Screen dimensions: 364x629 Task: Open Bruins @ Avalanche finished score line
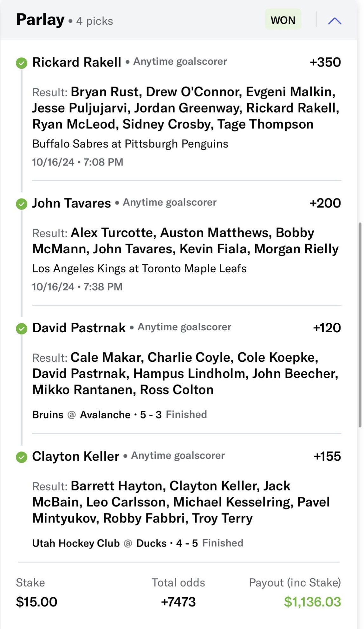[x=120, y=414]
